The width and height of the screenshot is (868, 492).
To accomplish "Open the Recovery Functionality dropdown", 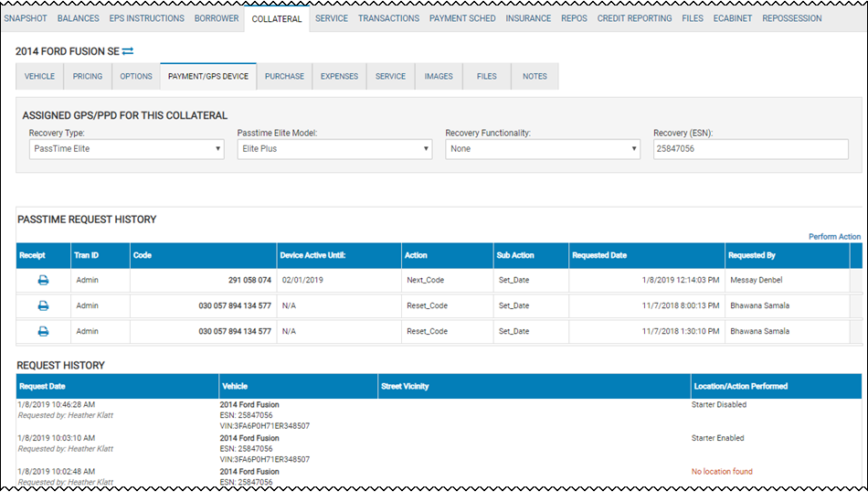I will pos(543,149).
